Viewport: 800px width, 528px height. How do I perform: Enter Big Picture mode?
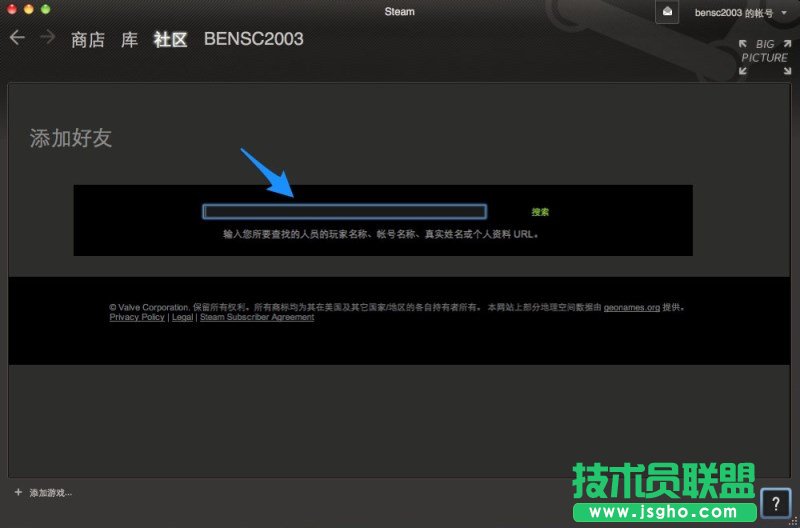click(765, 57)
